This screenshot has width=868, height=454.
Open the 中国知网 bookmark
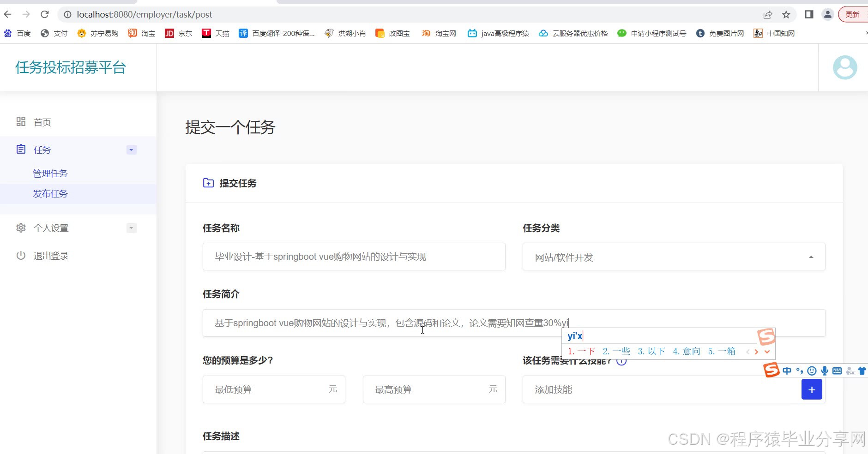tap(774, 33)
